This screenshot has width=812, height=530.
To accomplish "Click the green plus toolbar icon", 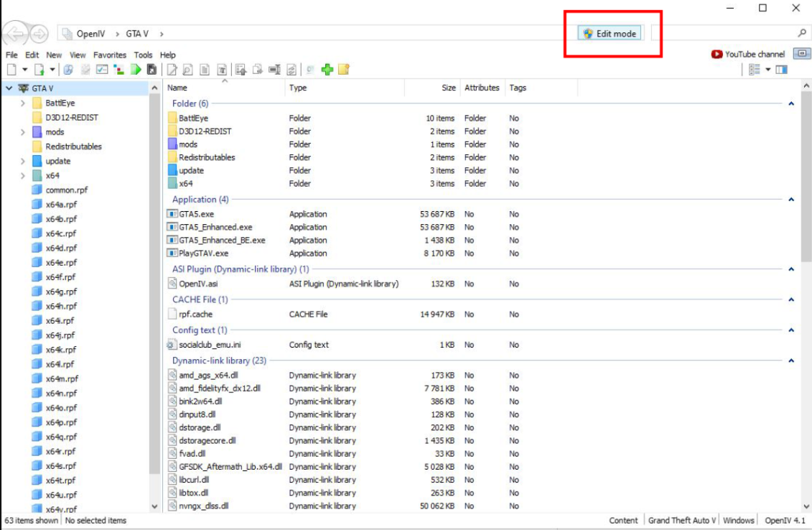I will pos(327,70).
